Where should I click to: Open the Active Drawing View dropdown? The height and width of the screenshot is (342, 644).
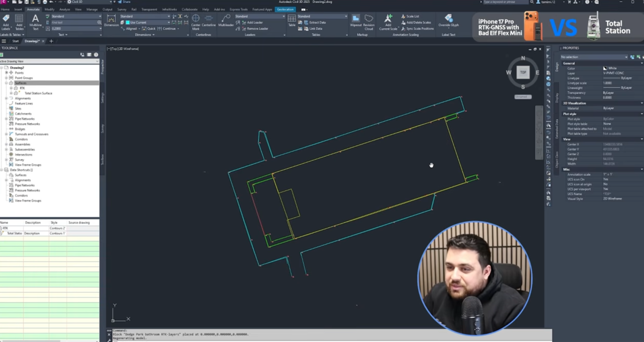click(x=97, y=61)
